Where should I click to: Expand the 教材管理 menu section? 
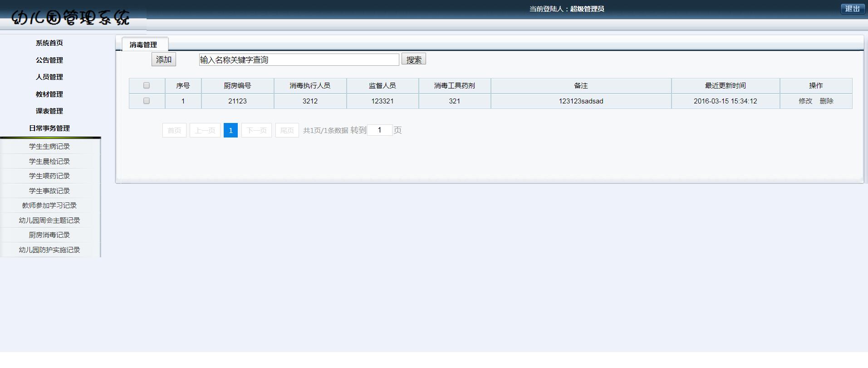[x=49, y=94]
